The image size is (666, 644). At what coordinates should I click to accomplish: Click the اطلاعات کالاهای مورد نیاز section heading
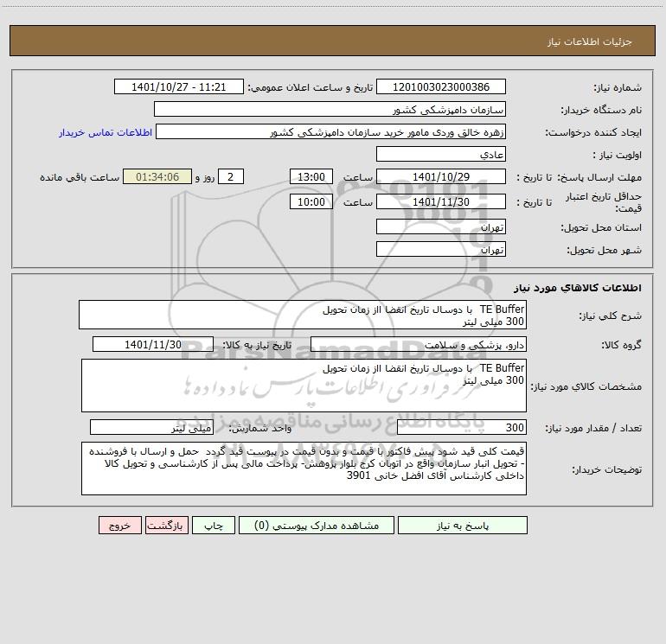pos(577,288)
